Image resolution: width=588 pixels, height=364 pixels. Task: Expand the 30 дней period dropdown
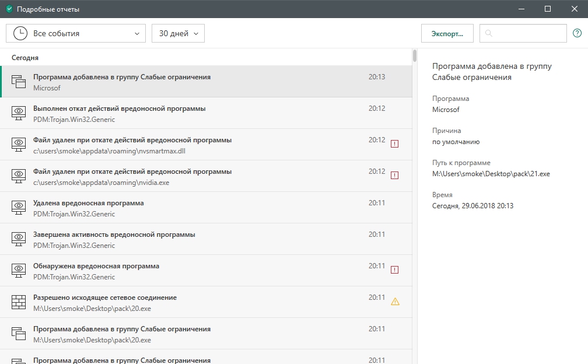pyautogui.click(x=178, y=33)
